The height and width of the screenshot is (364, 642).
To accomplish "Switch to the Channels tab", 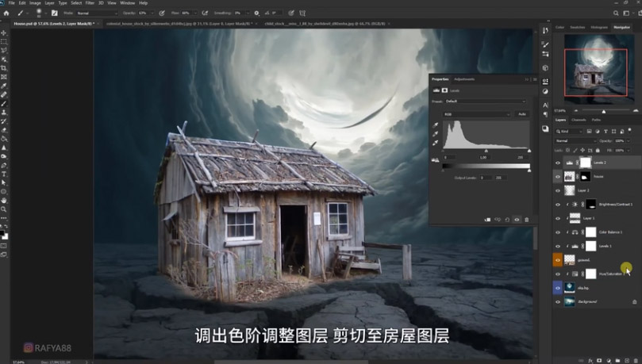I will [x=579, y=120].
